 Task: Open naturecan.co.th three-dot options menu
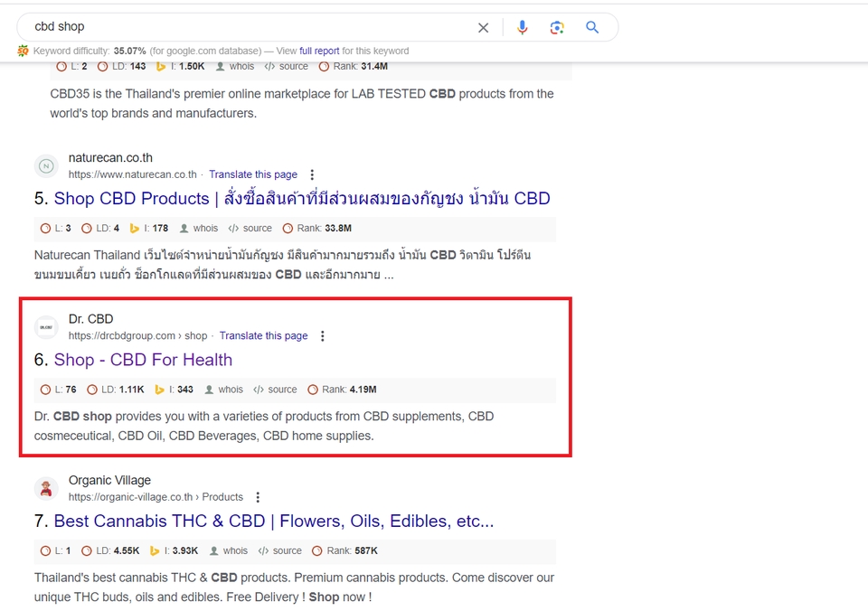[312, 174]
